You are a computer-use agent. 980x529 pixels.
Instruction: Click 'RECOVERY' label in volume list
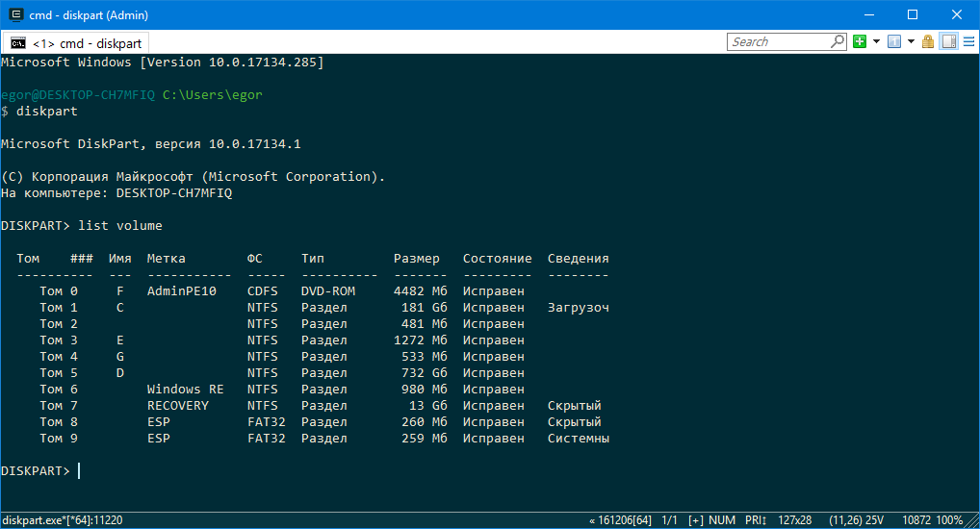(x=178, y=405)
